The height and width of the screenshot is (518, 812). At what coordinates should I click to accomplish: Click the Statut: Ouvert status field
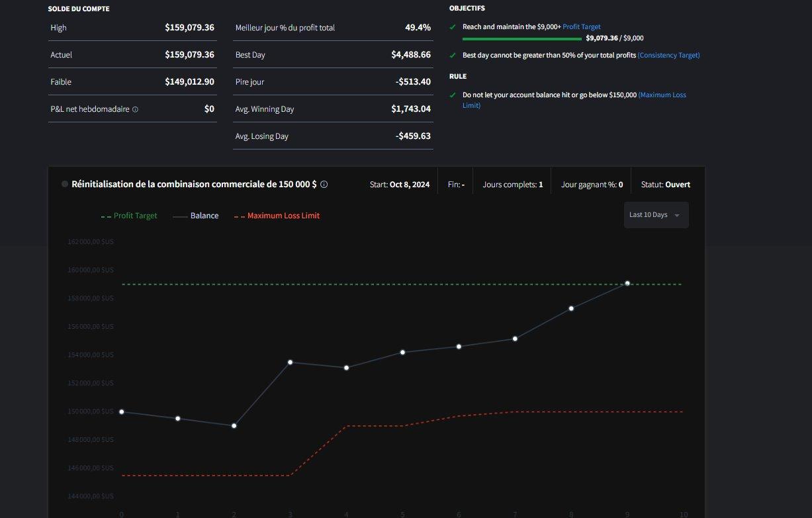pos(665,185)
